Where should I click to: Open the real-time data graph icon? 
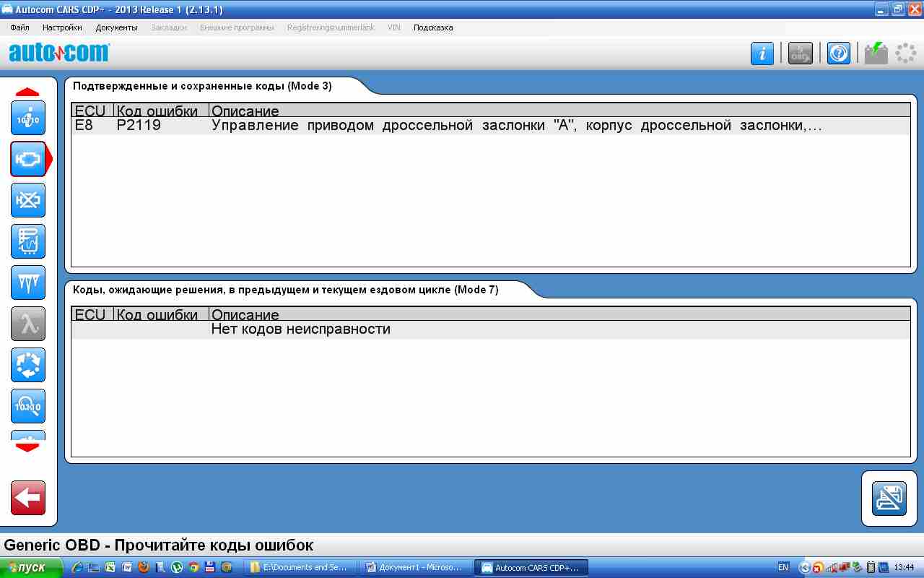click(28, 241)
